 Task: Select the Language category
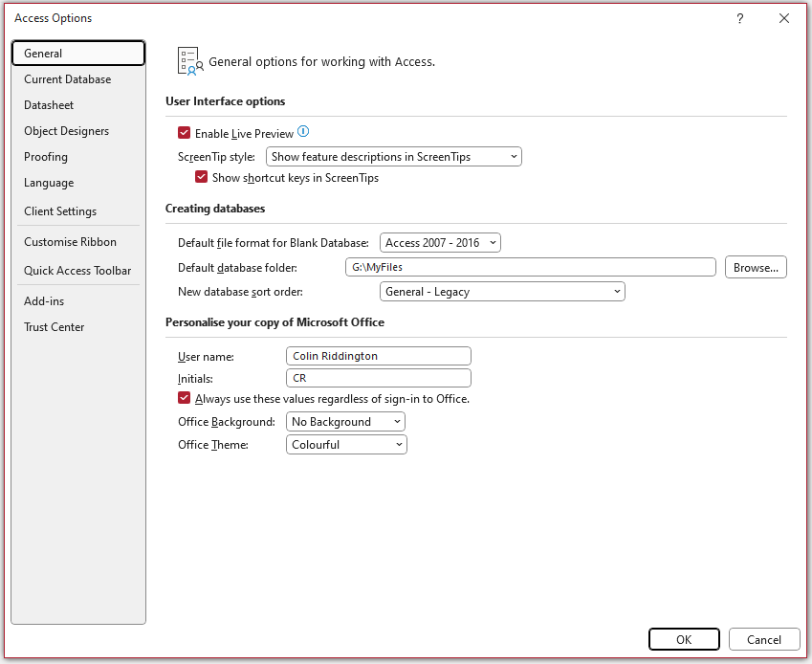click(78, 183)
